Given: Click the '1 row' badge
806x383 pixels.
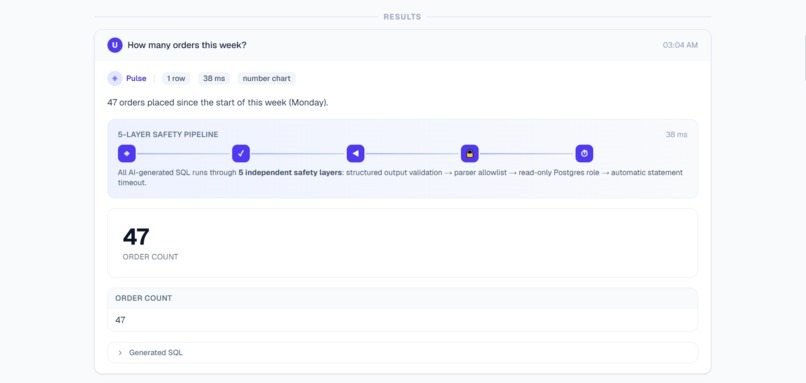Looking at the screenshot, I should (176, 79).
